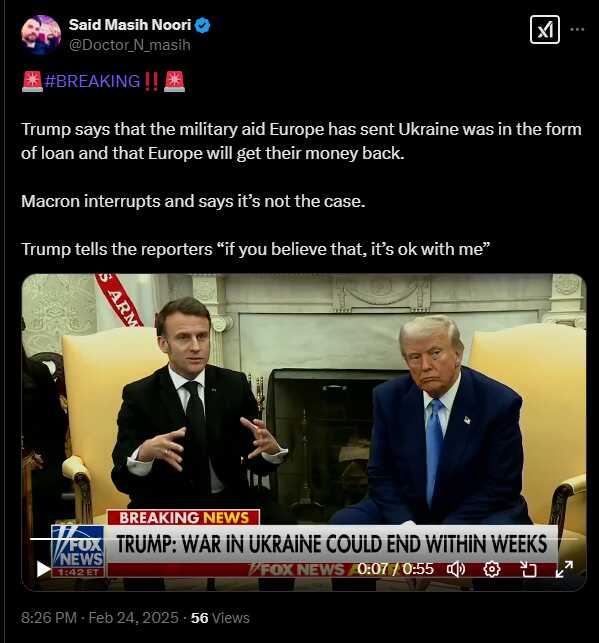
Task: Click Said Masih Noori profile avatar
Action: coord(41,35)
